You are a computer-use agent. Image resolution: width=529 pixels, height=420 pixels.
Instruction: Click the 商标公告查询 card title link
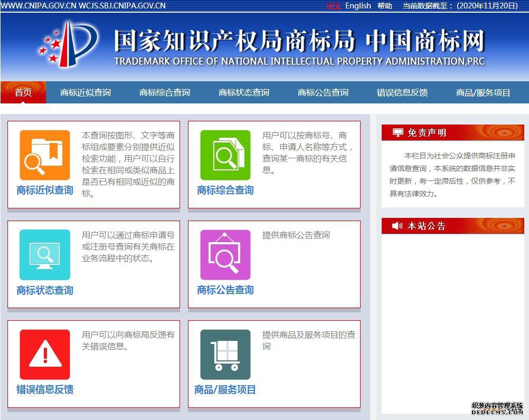click(225, 290)
